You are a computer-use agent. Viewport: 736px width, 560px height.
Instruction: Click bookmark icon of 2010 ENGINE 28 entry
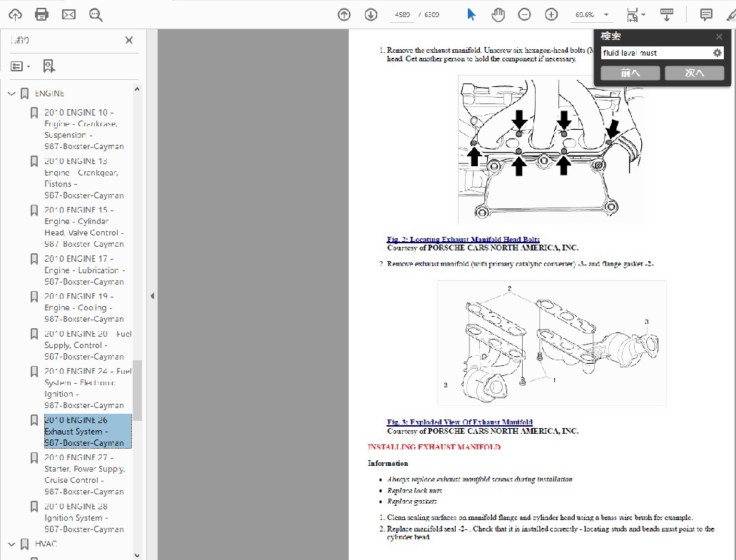(x=34, y=506)
